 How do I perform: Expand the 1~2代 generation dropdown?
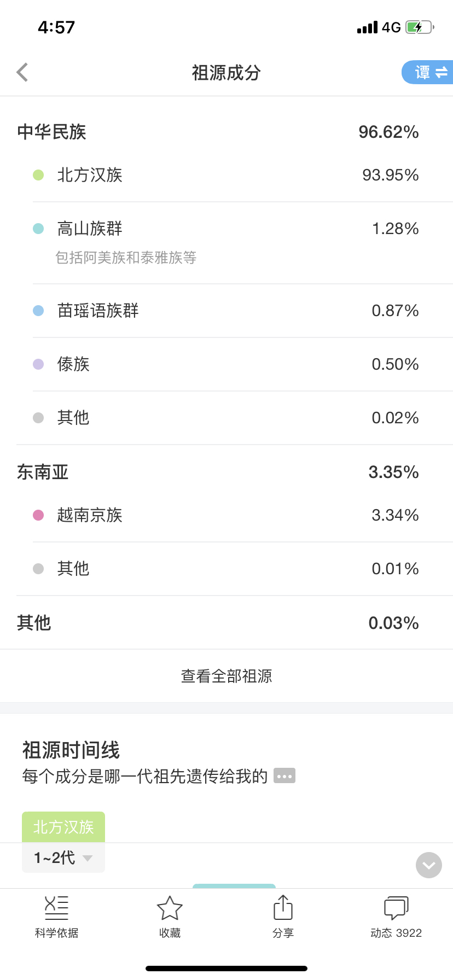pyautogui.click(x=63, y=857)
